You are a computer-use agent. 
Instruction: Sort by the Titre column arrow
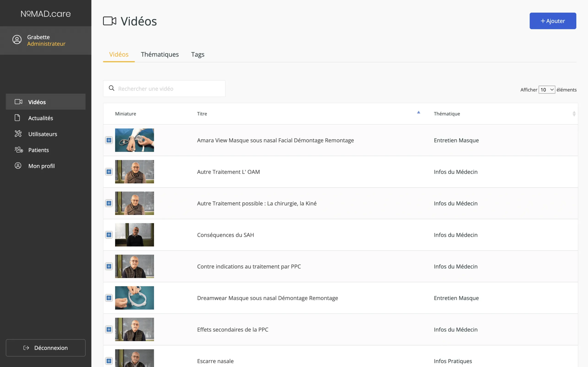tap(418, 112)
